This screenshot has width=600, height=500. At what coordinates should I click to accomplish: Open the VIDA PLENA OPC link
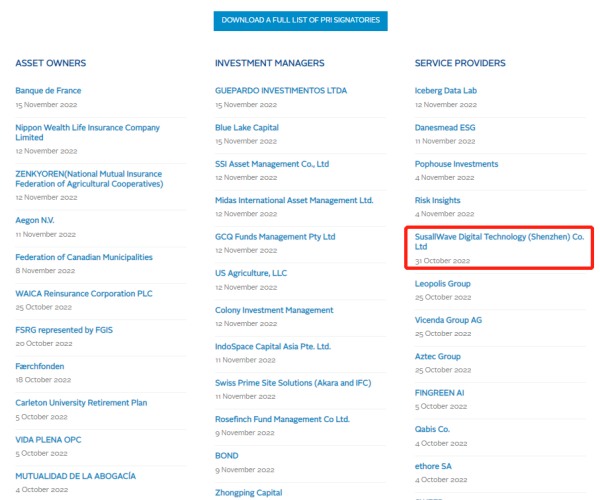click(48, 440)
